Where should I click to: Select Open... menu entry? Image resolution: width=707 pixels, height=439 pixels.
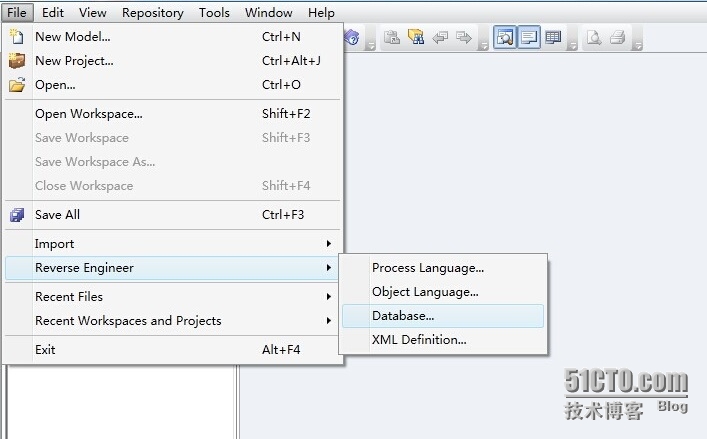172,85
